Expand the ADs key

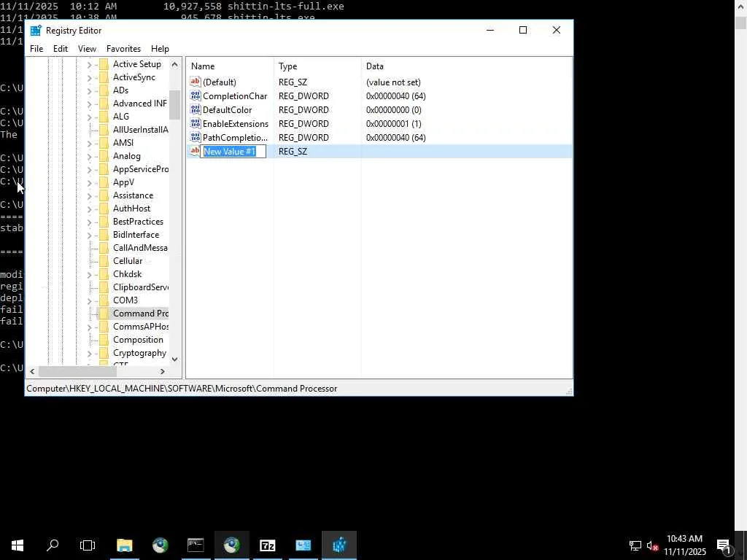(90, 90)
